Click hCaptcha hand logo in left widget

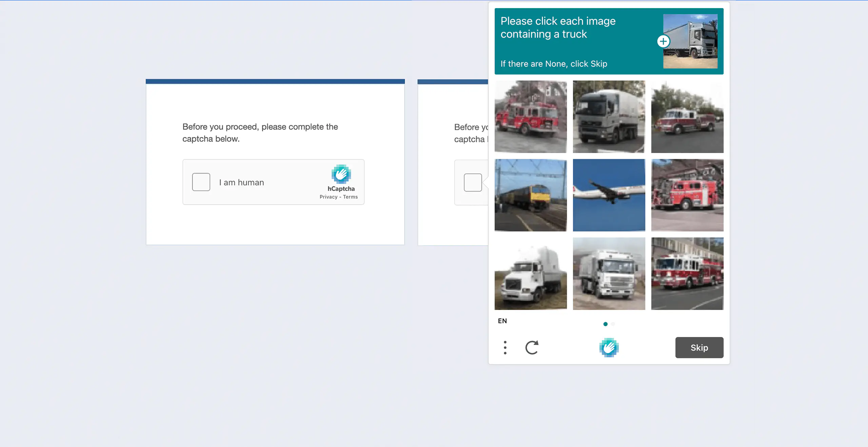(341, 174)
